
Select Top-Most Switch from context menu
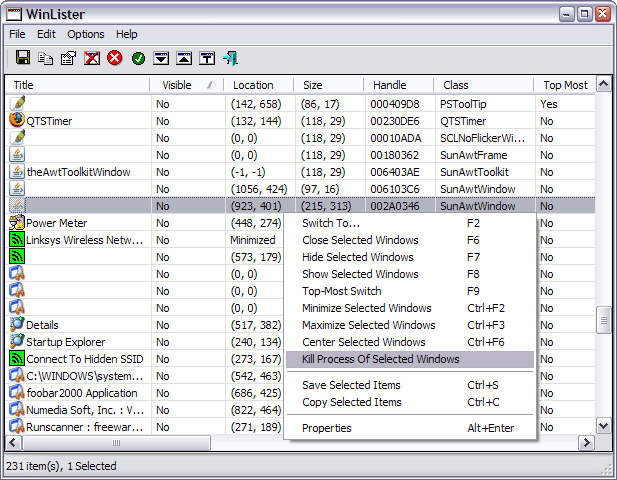click(x=410, y=291)
